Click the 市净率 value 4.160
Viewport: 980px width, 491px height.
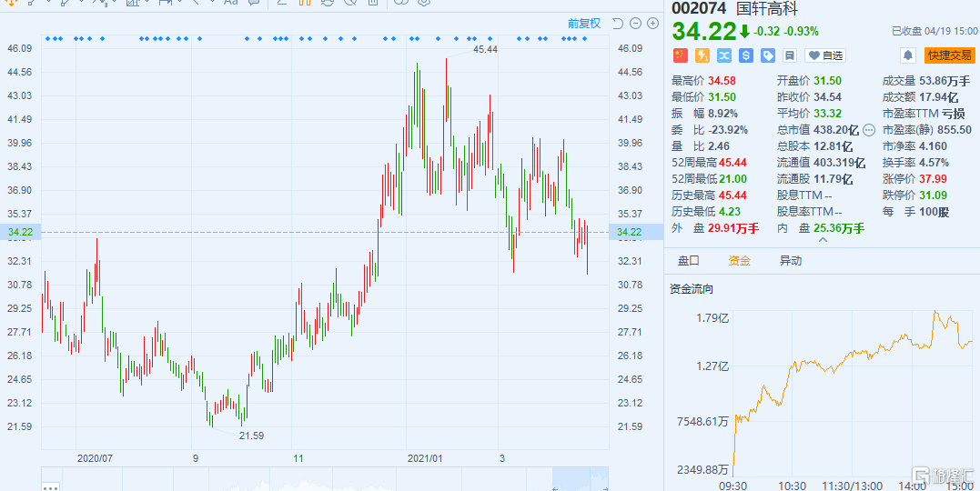[933, 146]
